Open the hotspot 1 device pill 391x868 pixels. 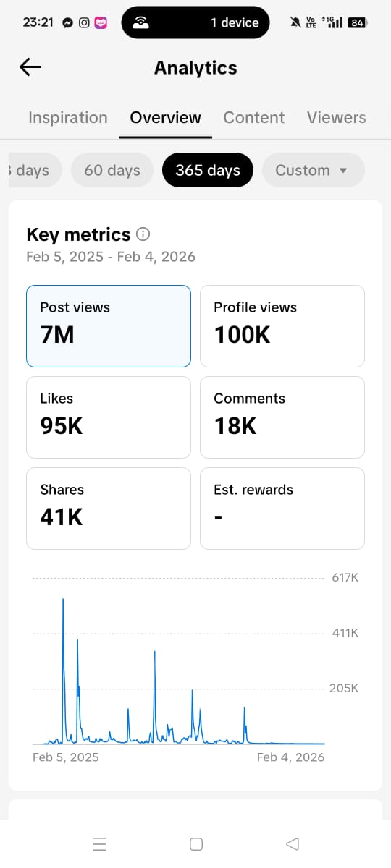[195, 22]
